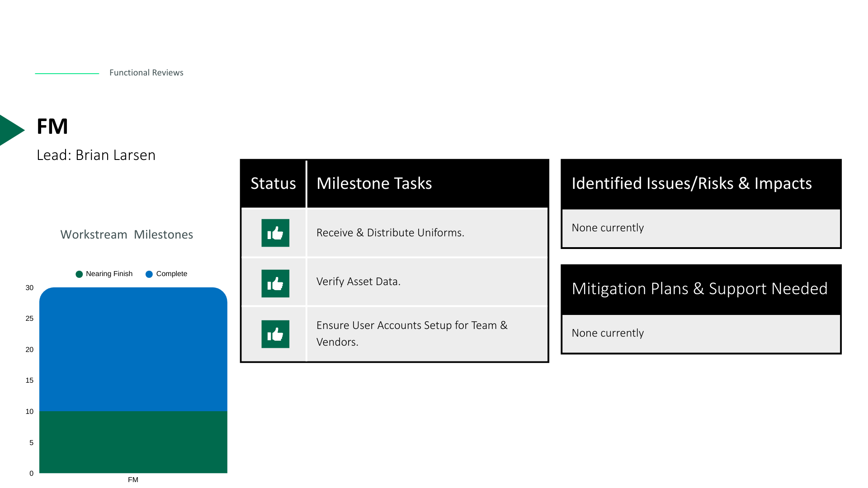868x488 pixels.
Task: Click the Workstream Milestones chart title
Action: [127, 235]
